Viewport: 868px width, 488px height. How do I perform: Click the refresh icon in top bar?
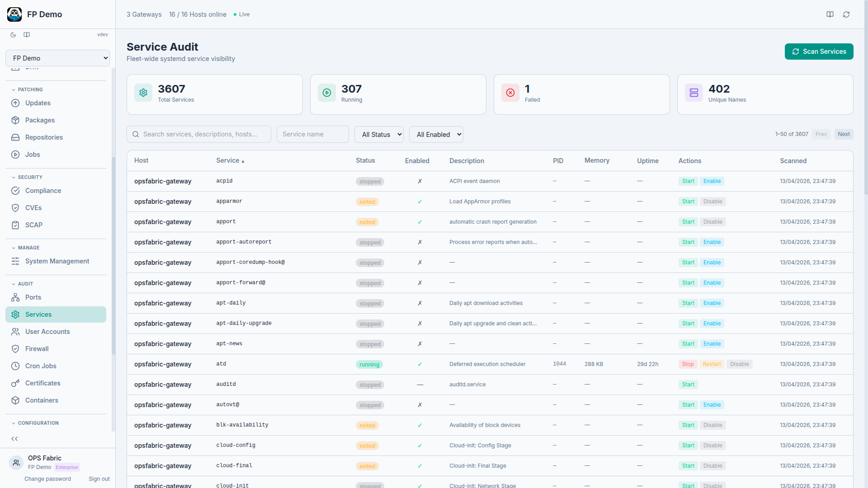pos(846,14)
